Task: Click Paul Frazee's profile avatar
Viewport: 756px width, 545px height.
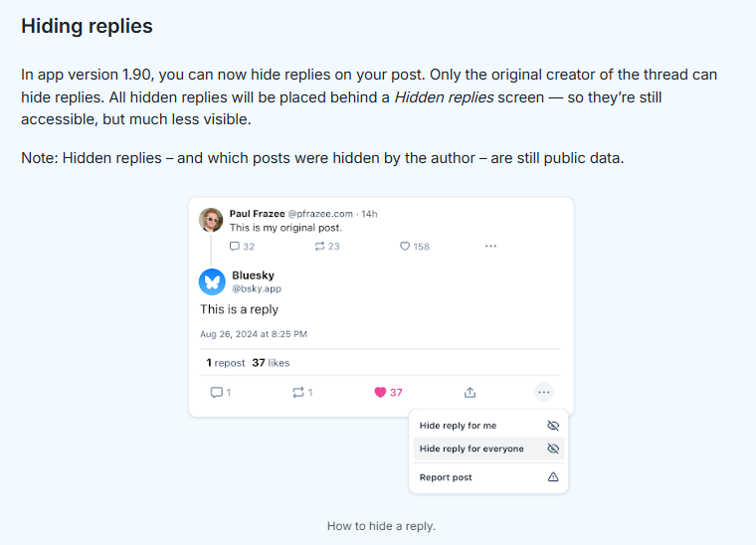Action: [x=211, y=220]
